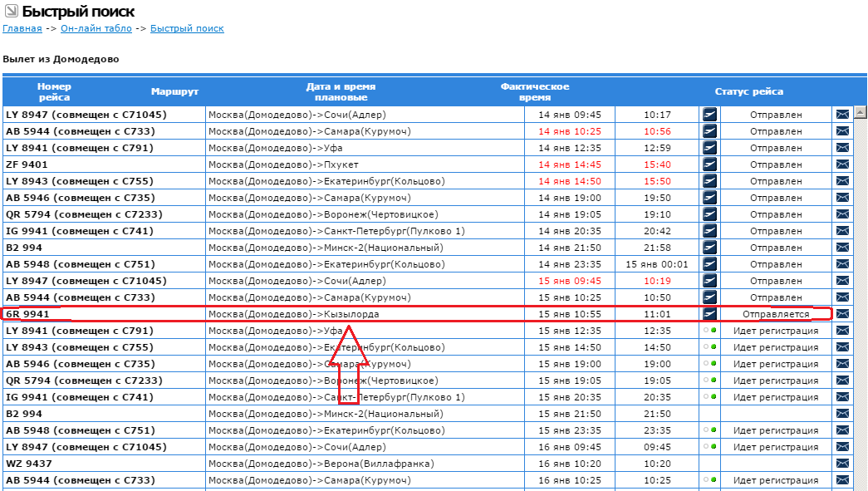
Task: Click envelope icon for AB 5944 on 16 янв
Action: (x=842, y=480)
